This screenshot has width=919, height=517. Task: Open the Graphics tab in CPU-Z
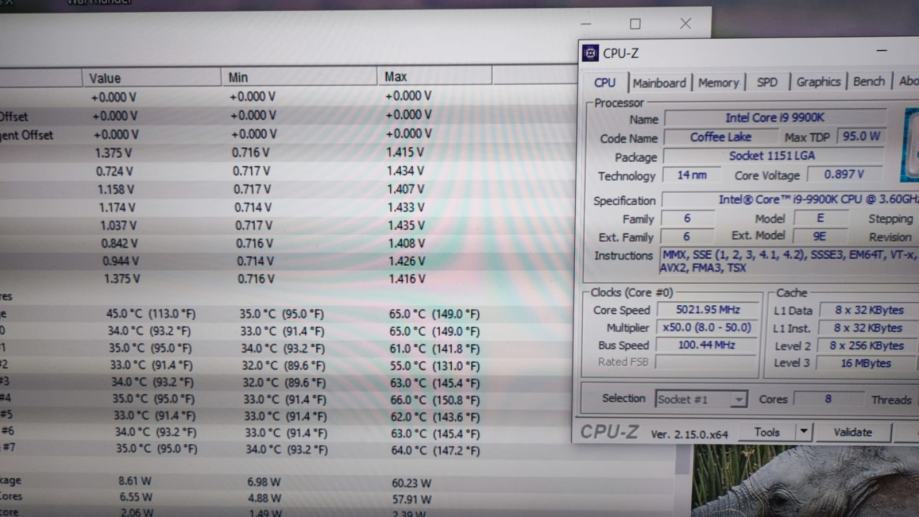tap(818, 81)
